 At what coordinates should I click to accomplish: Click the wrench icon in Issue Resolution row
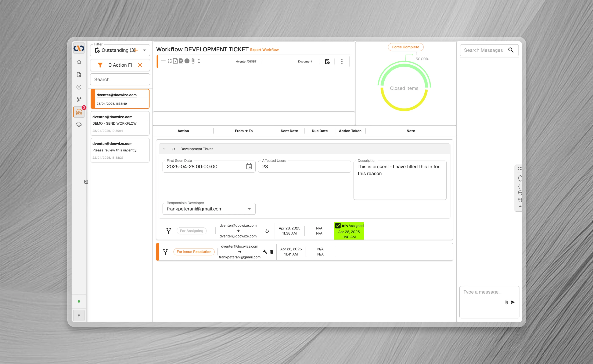265,252
